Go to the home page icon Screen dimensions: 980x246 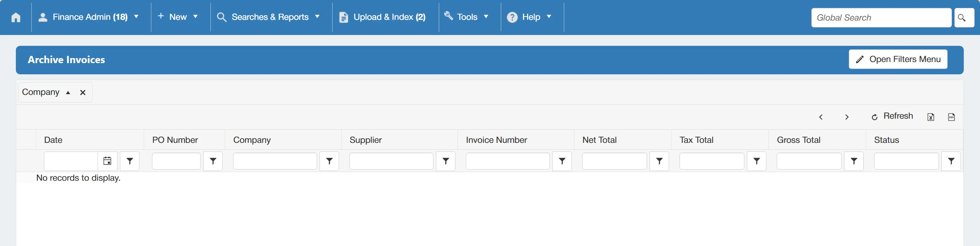click(x=16, y=17)
